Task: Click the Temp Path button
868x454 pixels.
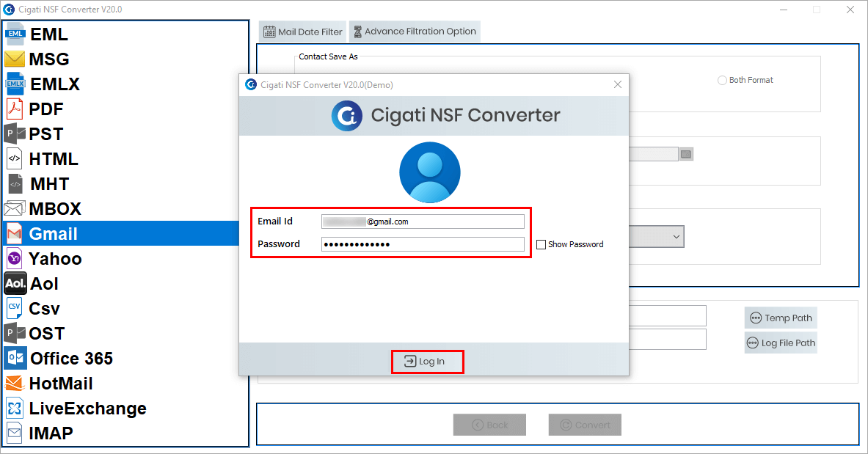Action: point(781,318)
